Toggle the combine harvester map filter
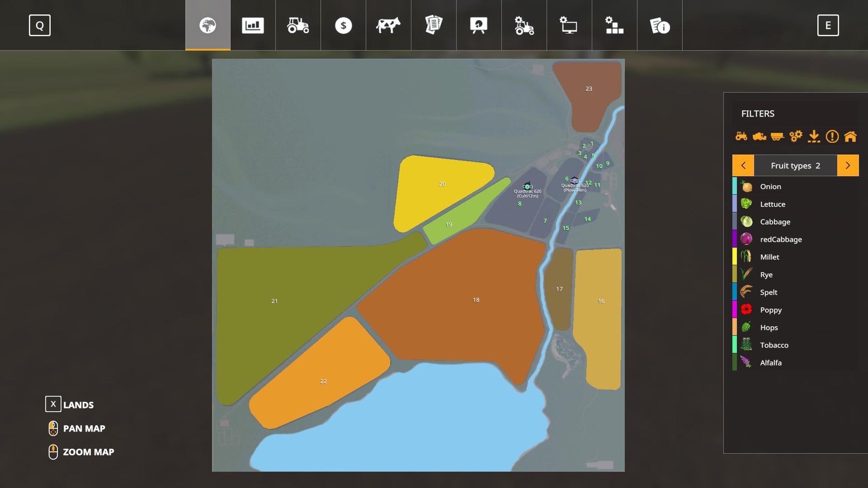 (x=759, y=136)
